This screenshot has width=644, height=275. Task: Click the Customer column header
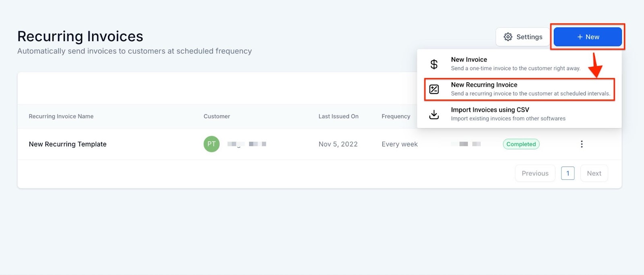(217, 116)
